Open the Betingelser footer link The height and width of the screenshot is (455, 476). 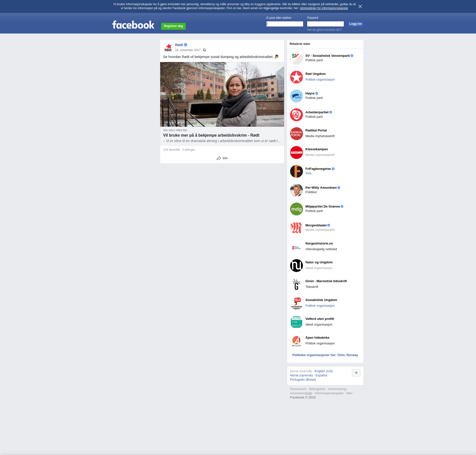click(317, 389)
